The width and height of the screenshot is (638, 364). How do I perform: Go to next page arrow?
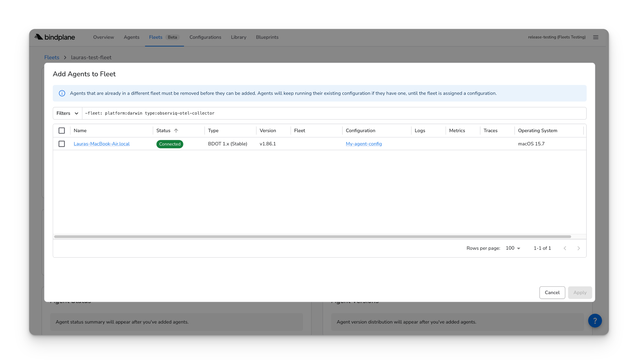point(578,248)
